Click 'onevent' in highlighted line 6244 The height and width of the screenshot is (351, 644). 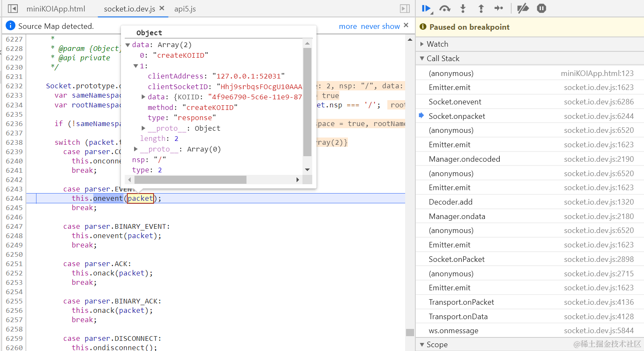tap(108, 198)
